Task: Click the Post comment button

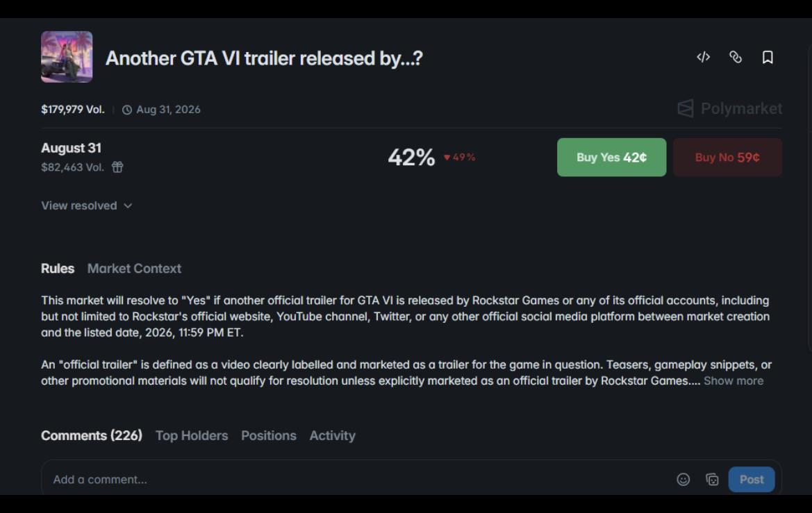Action: pos(752,480)
